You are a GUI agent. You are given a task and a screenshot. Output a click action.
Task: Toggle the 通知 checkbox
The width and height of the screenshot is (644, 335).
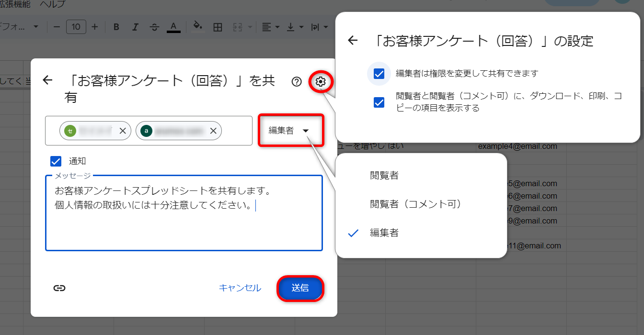click(x=56, y=161)
